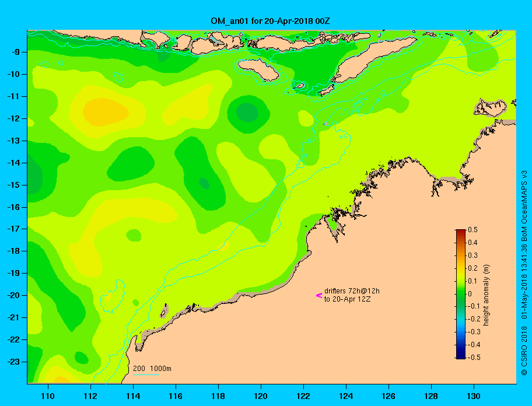This screenshot has width=532, height=406.
Task: Click longitude axis label 122
Action: pyautogui.click(x=303, y=396)
